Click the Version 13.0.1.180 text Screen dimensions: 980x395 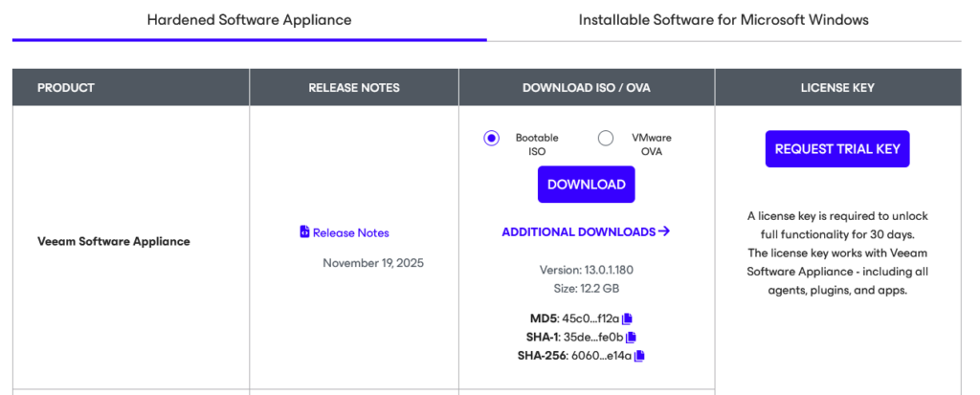pyautogui.click(x=586, y=270)
